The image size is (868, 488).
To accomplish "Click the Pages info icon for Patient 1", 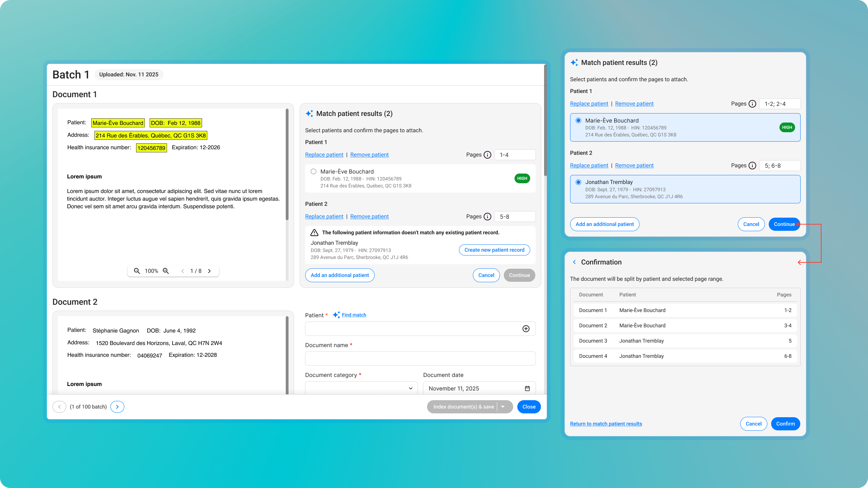I will pos(488,155).
